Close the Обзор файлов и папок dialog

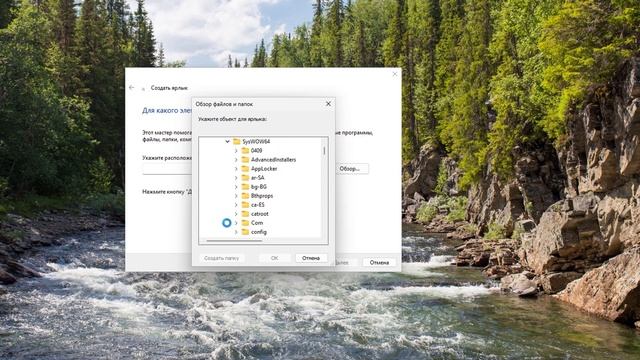[x=328, y=104]
